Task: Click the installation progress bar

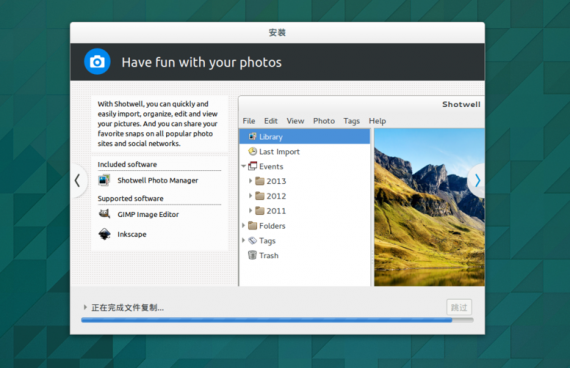Action: [277, 320]
